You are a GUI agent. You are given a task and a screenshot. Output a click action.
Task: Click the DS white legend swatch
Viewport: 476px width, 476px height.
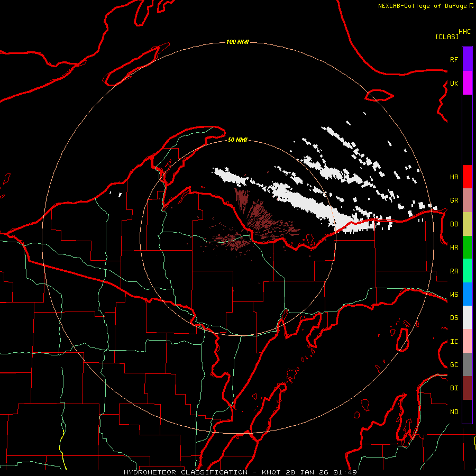[467, 317]
